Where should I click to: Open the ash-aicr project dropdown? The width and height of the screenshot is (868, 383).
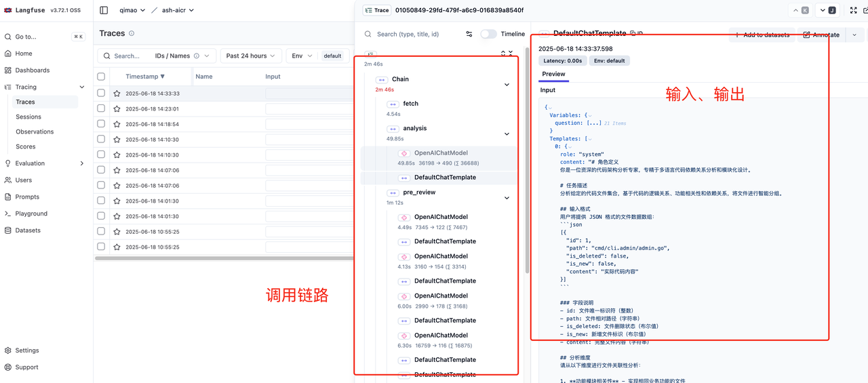tap(178, 10)
